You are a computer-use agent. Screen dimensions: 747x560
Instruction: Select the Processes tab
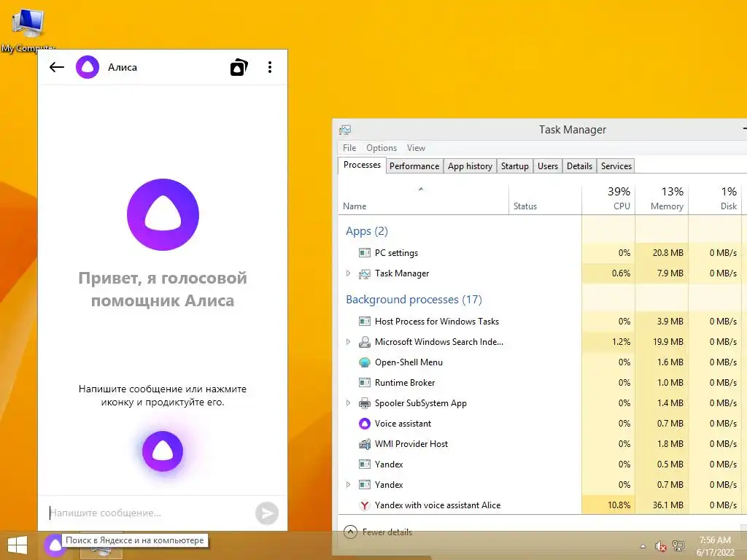coord(362,165)
